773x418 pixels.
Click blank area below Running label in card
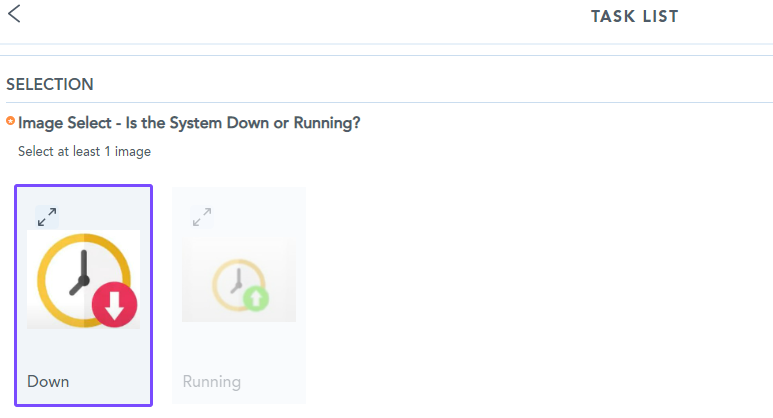coord(239,397)
